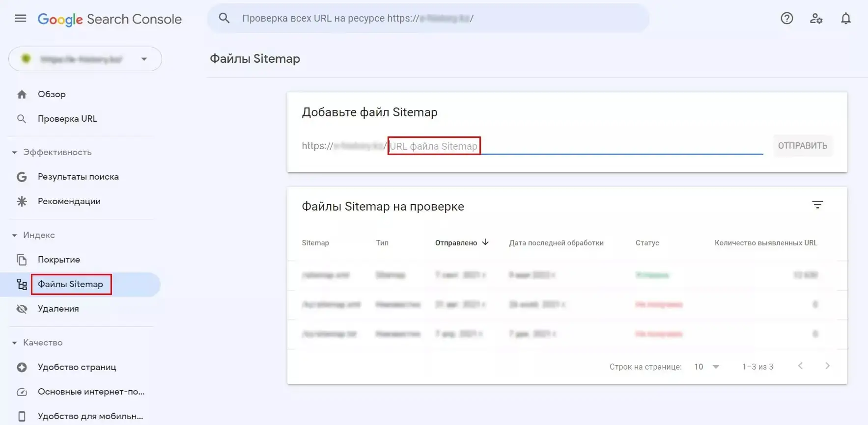Open Проверка URL in the sidebar
Viewport: 868px width, 425px height.
[x=67, y=119]
